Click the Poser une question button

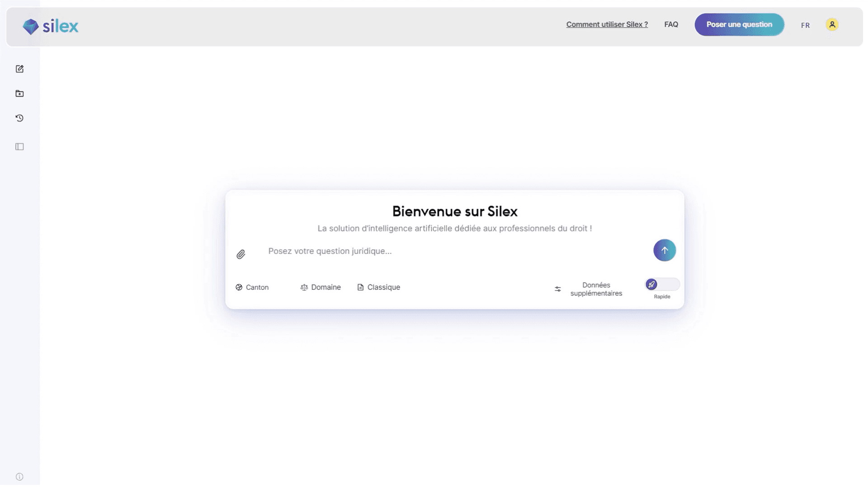pos(739,24)
